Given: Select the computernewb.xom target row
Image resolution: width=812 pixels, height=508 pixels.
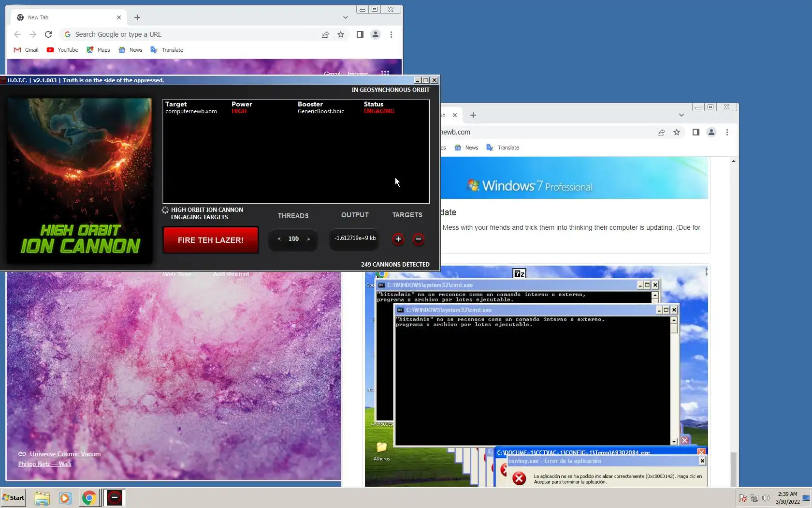Looking at the screenshot, I should [x=296, y=111].
